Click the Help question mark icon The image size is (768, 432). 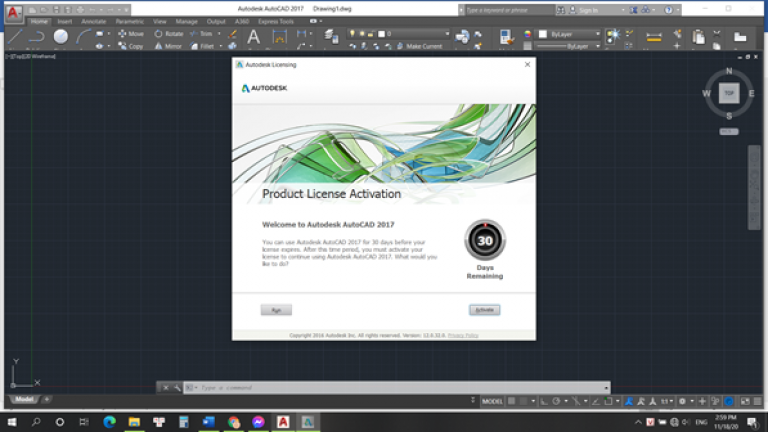click(x=668, y=10)
